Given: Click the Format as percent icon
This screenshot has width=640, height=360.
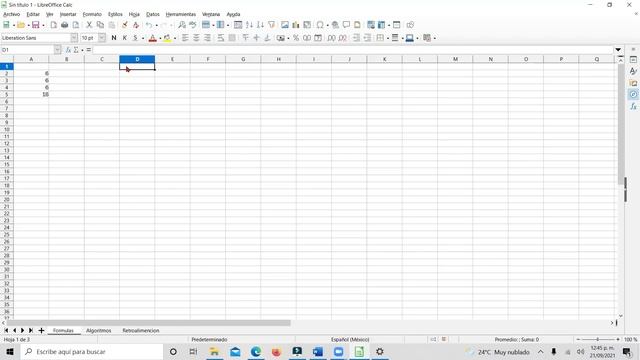Looking at the screenshot, I should (296, 38).
